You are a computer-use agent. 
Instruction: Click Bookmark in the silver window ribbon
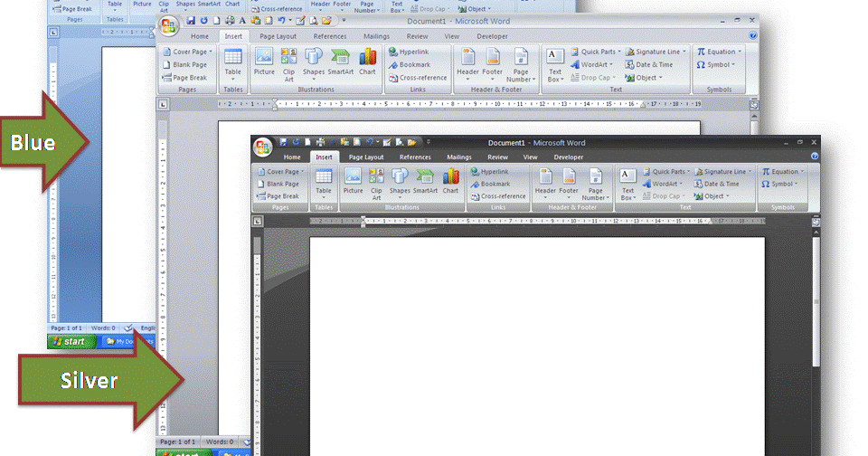click(x=409, y=65)
